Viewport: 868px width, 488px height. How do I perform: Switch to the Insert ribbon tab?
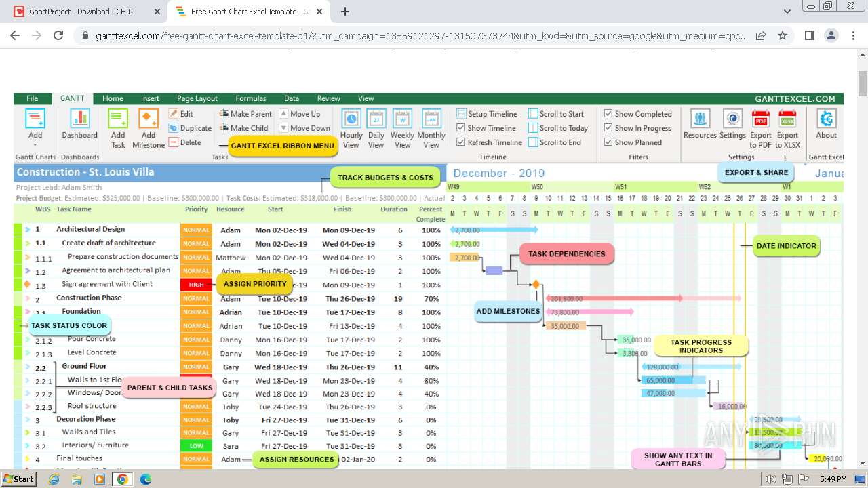point(150,98)
